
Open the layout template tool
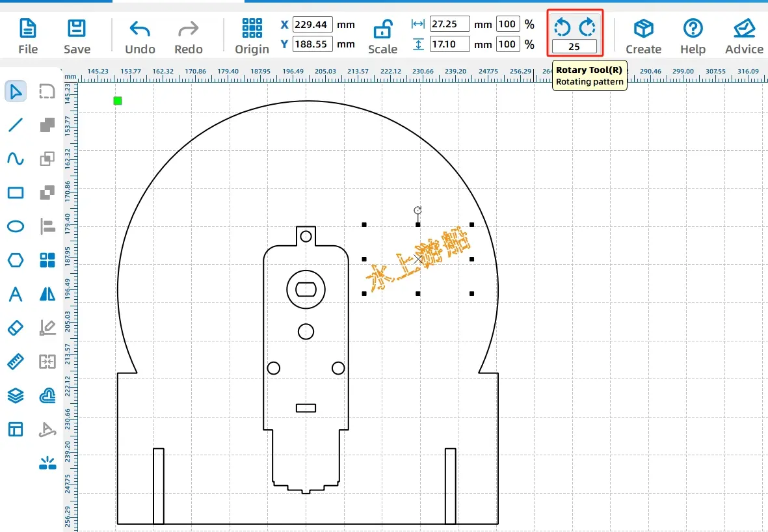(x=16, y=429)
